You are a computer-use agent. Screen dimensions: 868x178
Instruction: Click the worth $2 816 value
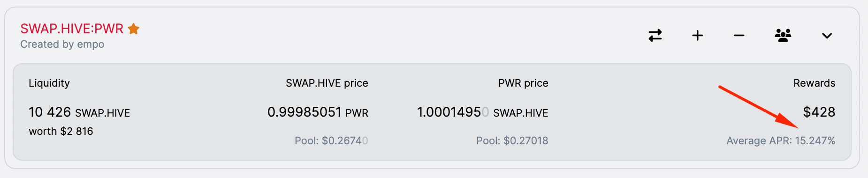point(61,131)
